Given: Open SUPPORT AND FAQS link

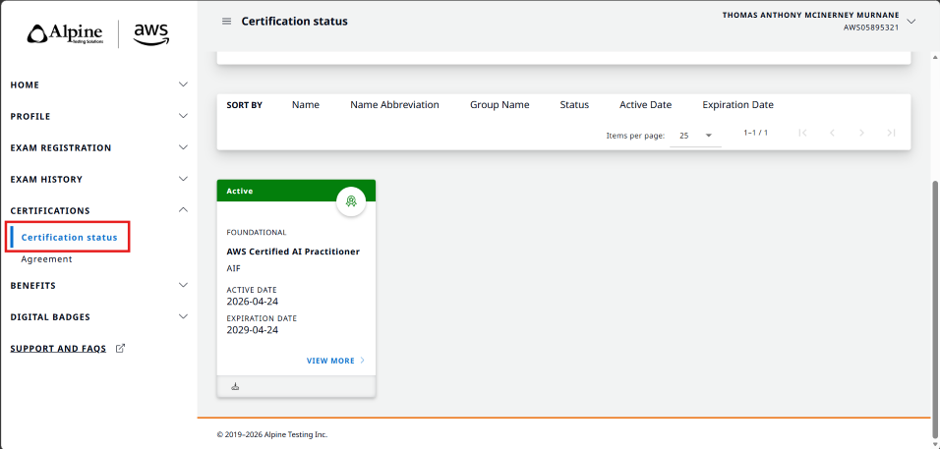Looking at the screenshot, I should [58, 348].
